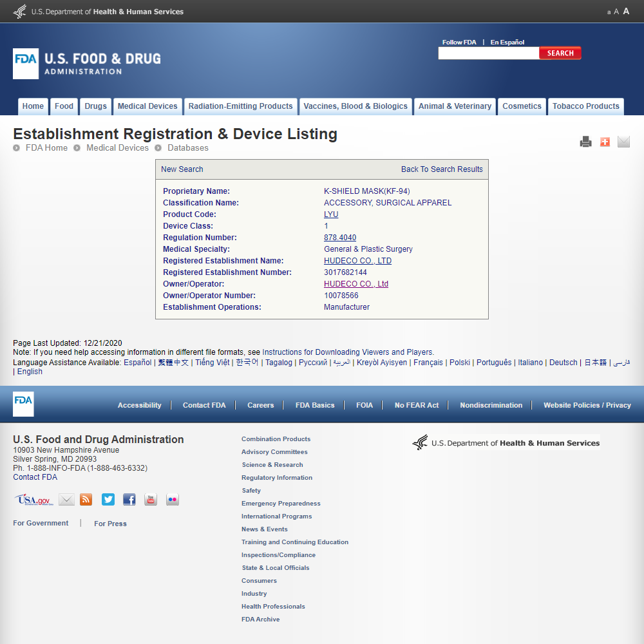Click the Contact FDA link under address
Image resolution: width=644 pixels, height=644 pixels.
click(35, 477)
